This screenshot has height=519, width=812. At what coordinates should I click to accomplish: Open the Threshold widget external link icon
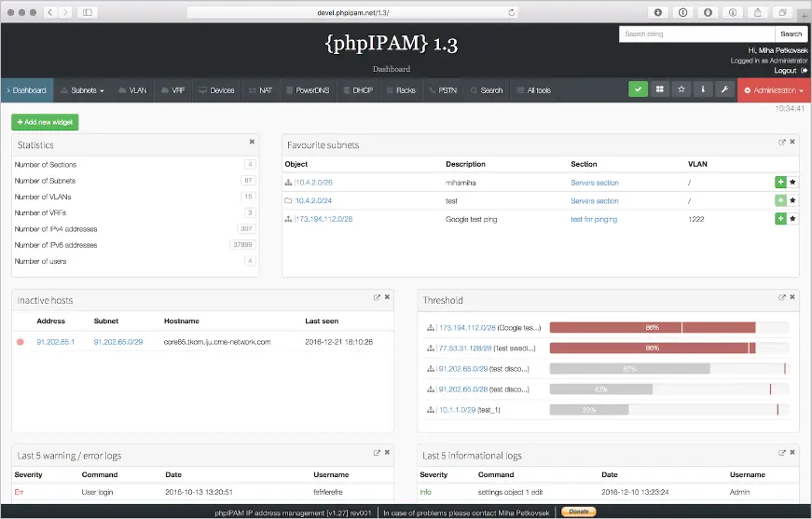pos(782,297)
